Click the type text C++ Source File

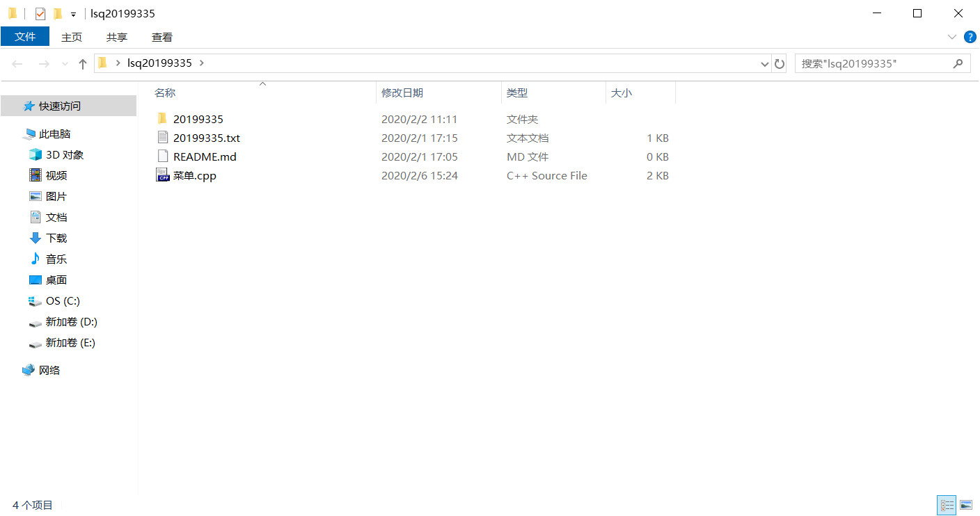tap(547, 175)
